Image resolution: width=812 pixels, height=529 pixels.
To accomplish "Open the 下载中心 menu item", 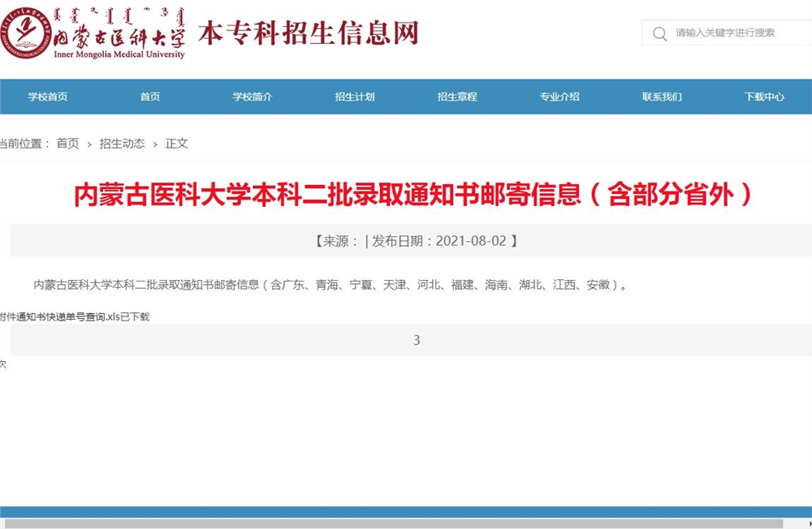I will click(764, 97).
